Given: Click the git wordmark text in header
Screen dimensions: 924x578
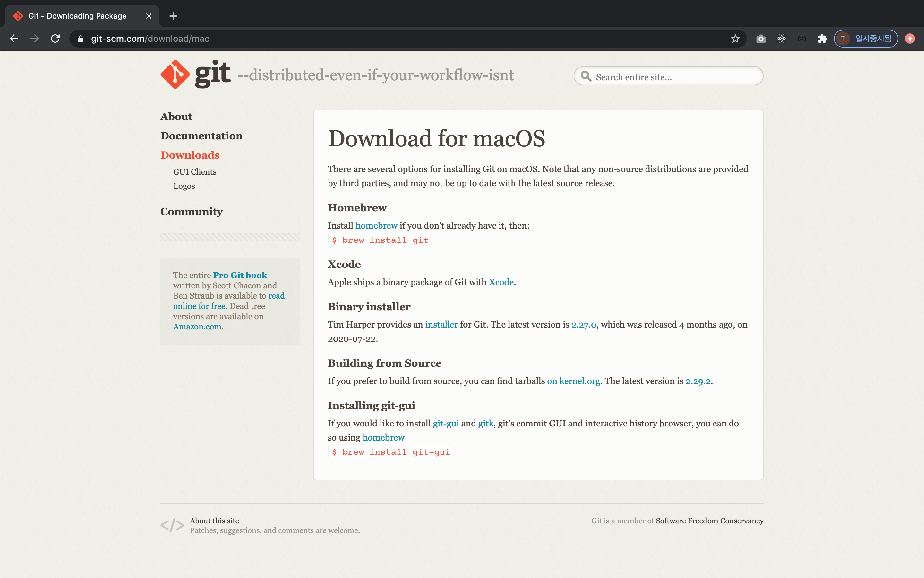Looking at the screenshot, I should click(213, 74).
